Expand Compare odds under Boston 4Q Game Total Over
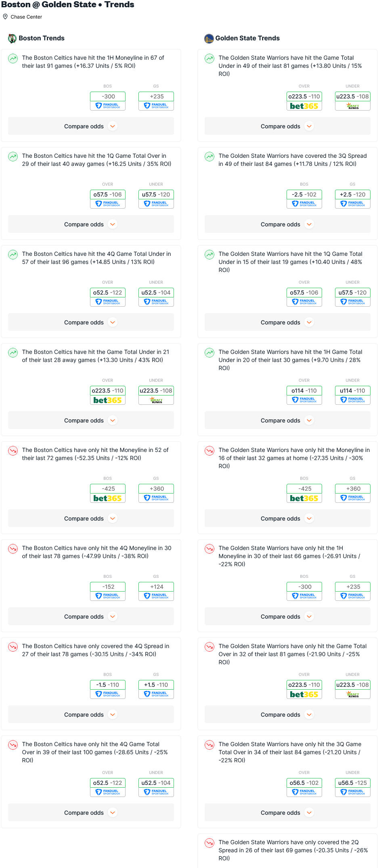 [91, 813]
